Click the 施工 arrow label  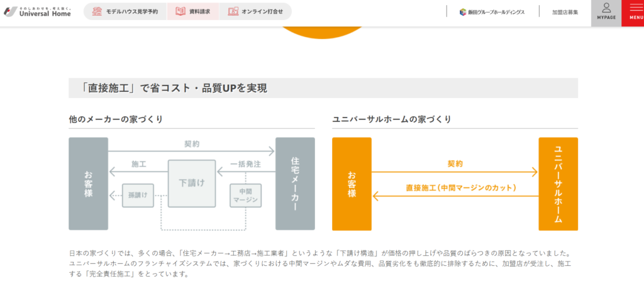tap(139, 164)
